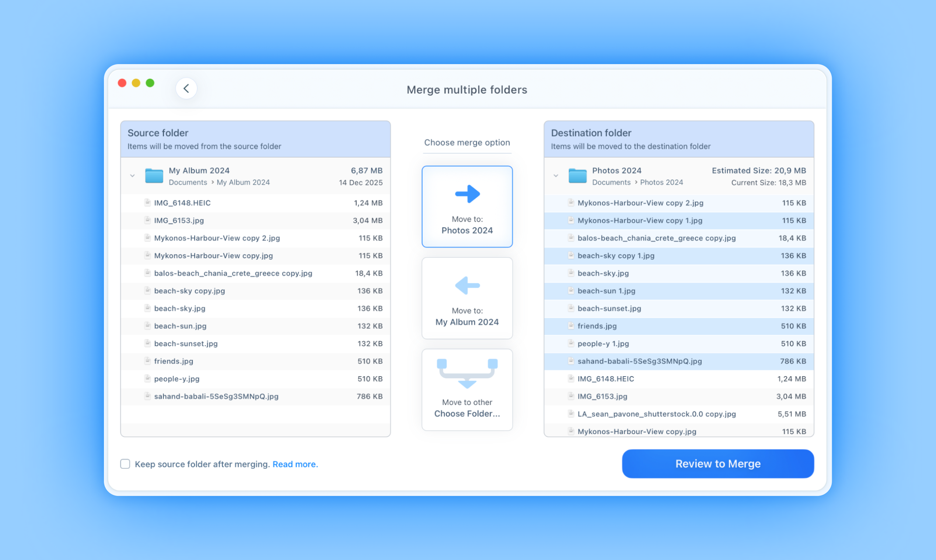Click the Review to Merge button
The width and height of the screenshot is (936, 560).
tap(717, 463)
